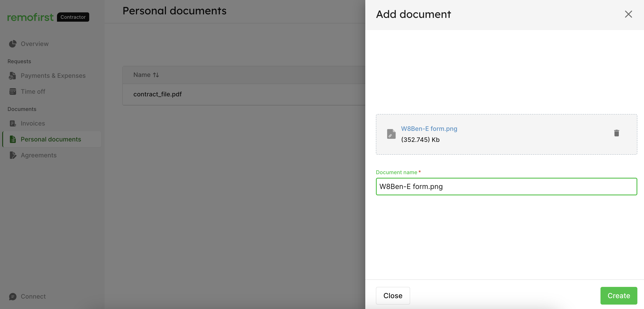The image size is (644, 309).
Task: Click the Invoices document icon
Action: [13, 123]
